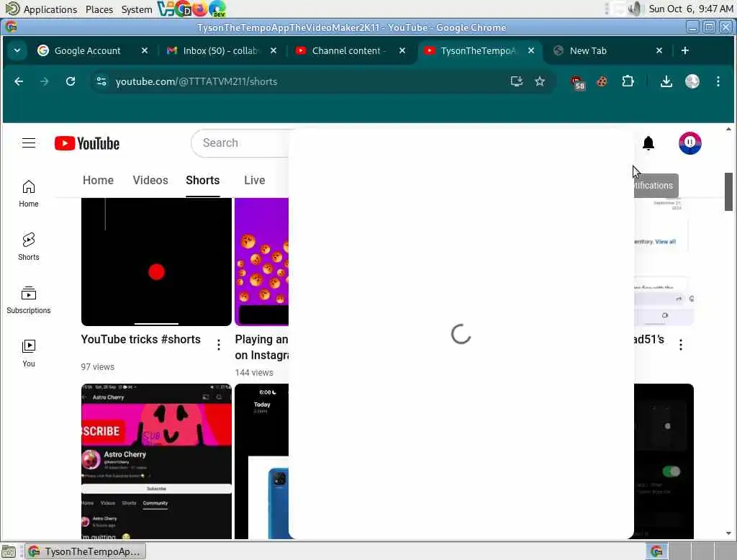Select the channel Home tab

point(98,180)
